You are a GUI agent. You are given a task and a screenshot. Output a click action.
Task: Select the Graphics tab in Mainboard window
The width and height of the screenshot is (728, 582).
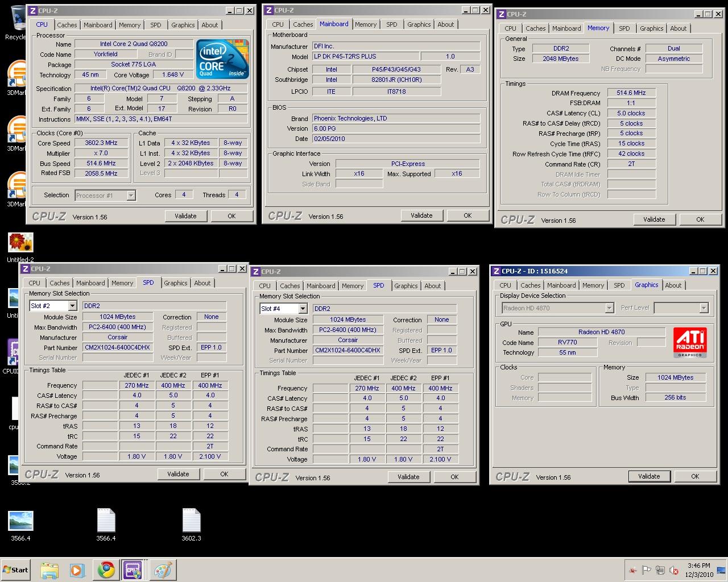419,24
